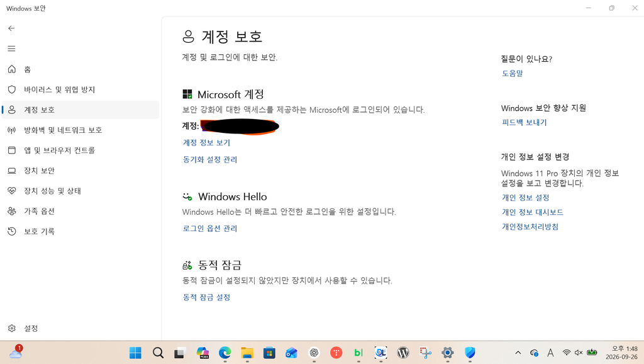Open Settings gear in taskbar
This screenshot has height=364, width=644.
pyautogui.click(x=448, y=353)
